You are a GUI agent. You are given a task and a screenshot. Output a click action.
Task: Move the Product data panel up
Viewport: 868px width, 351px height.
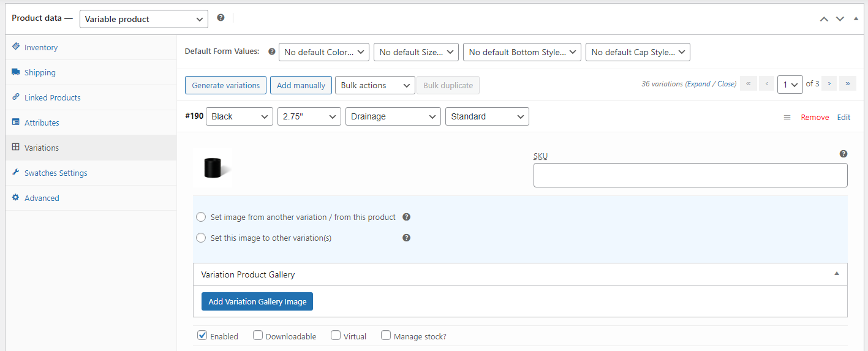825,19
